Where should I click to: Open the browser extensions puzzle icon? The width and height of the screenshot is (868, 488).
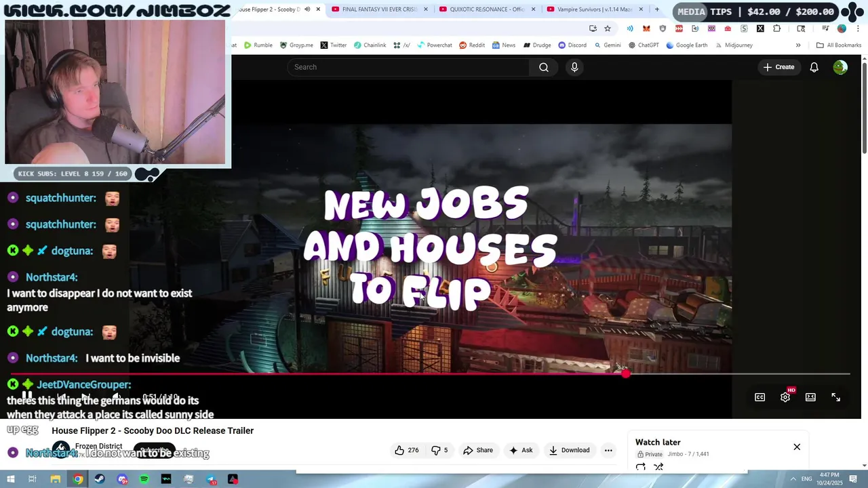tap(776, 28)
